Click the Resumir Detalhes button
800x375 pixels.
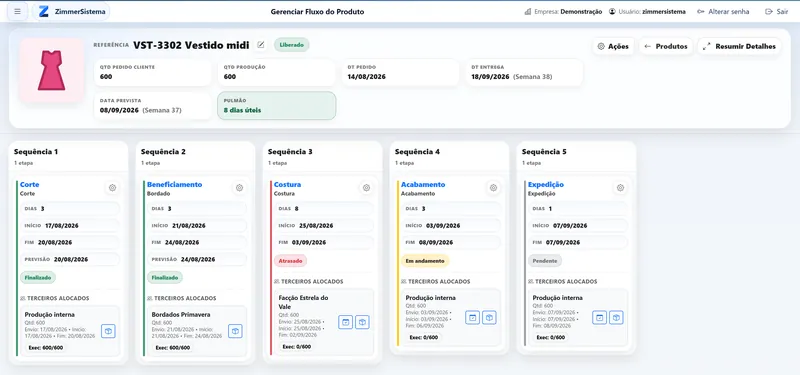739,46
